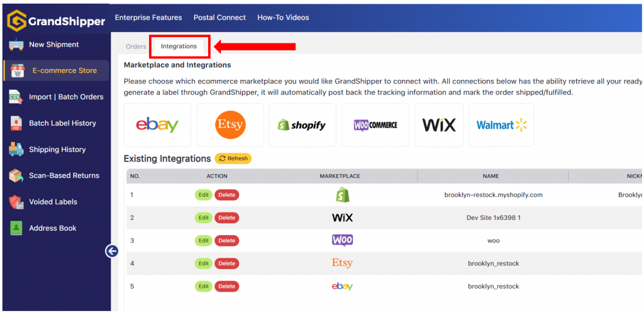Image resolution: width=644 pixels, height=313 pixels.
Task: Click the Voided Labels shield icon
Action: [16, 202]
